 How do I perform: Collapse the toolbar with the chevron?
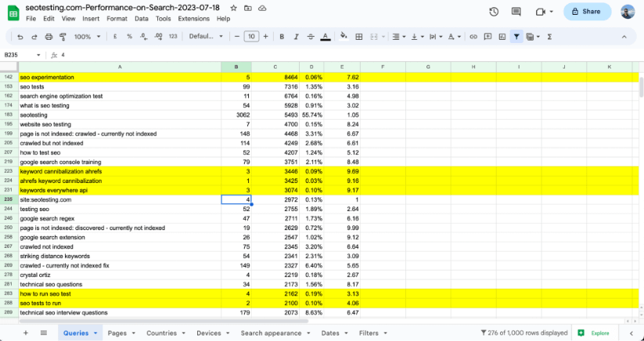(624, 37)
